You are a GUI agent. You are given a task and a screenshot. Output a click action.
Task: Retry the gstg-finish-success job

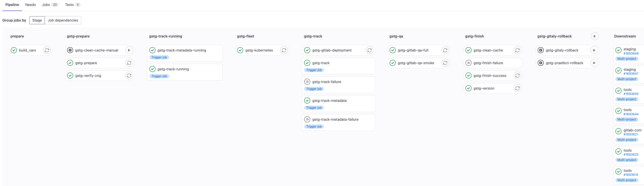click(517, 76)
